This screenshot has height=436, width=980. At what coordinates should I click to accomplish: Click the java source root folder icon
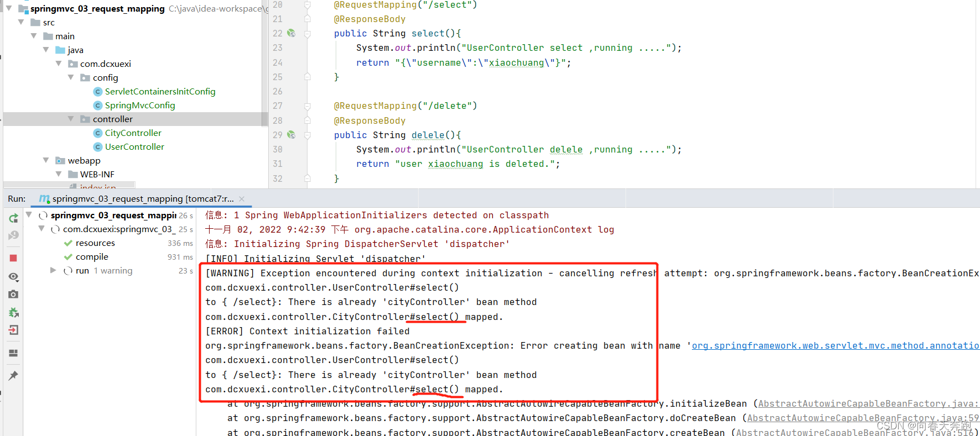coord(60,50)
